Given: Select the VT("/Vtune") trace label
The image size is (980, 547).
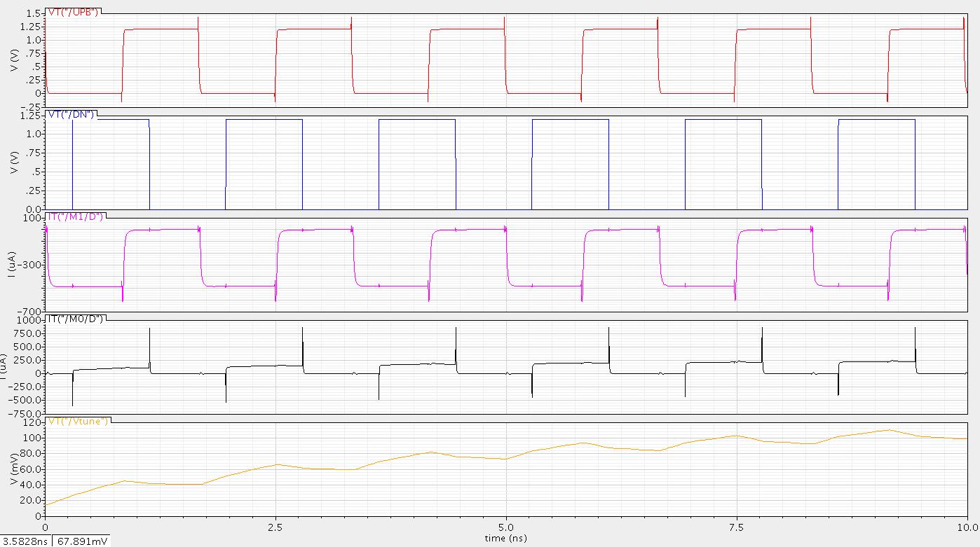Looking at the screenshot, I should 78,422.
